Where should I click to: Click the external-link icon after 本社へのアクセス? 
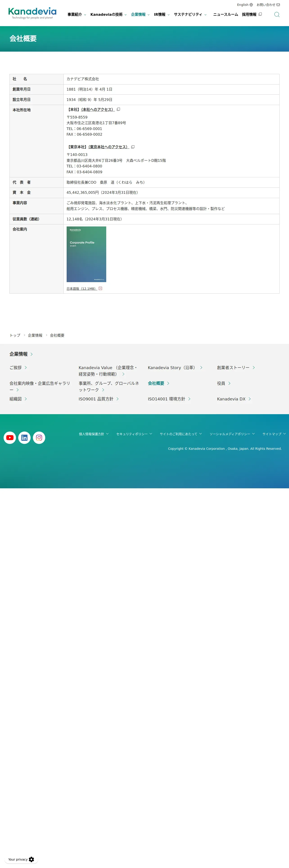[x=118, y=110]
